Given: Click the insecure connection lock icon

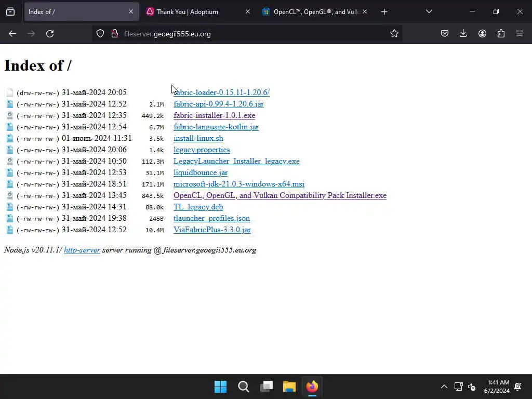Looking at the screenshot, I should [115, 34].
